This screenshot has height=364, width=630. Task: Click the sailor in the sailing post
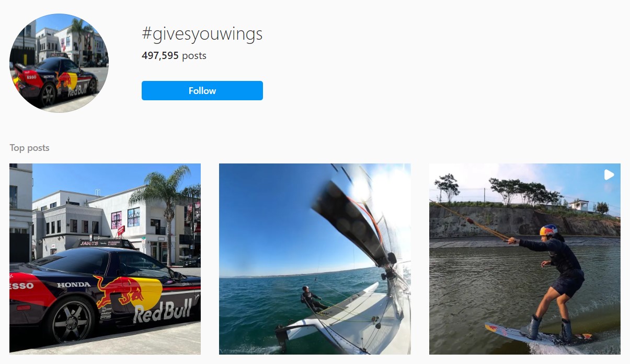click(x=311, y=300)
